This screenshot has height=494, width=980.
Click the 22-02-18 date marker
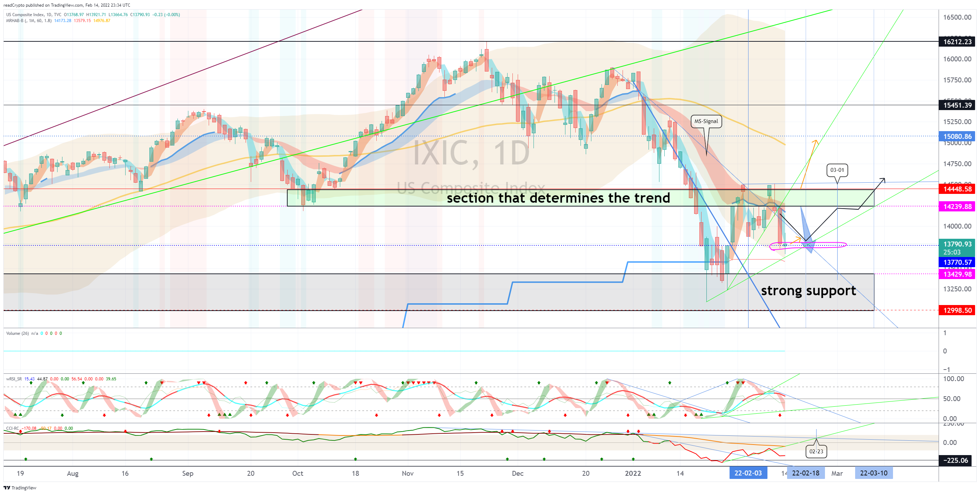tap(805, 473)
